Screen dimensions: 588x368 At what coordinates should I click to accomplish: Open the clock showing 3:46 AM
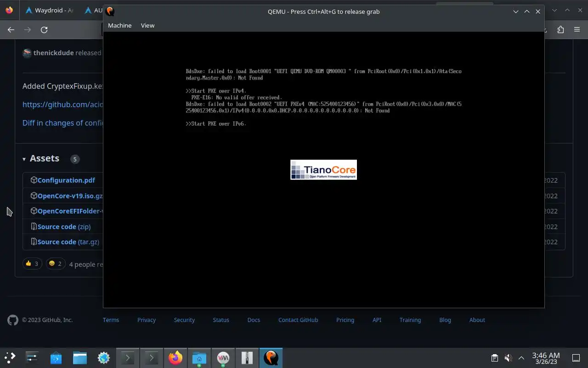coord(546,358)
